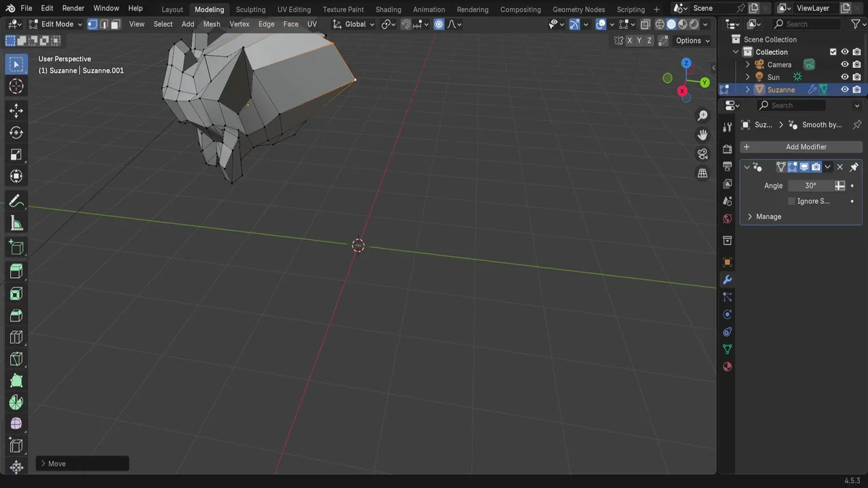The image size is (868, 488).
Task: Uncheck the Collection exclude checkbox
Action: click(x=833, y=52)
